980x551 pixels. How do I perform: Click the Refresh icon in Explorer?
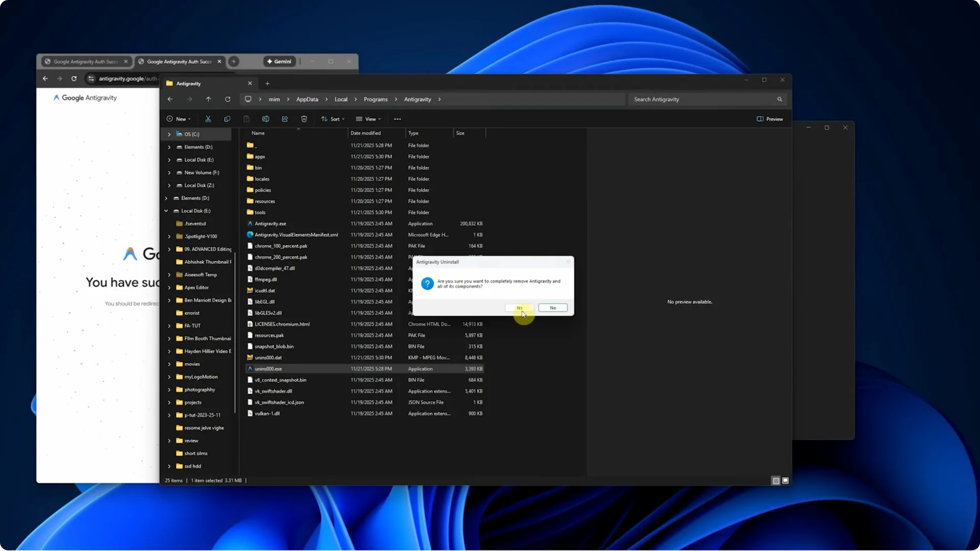point(228,99)
